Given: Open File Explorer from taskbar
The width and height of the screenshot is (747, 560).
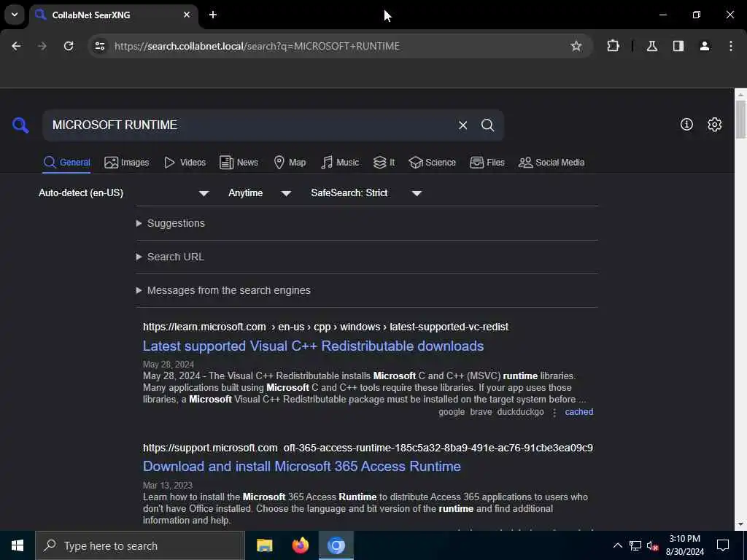Looking at the screenshot, I should point(264,545).
